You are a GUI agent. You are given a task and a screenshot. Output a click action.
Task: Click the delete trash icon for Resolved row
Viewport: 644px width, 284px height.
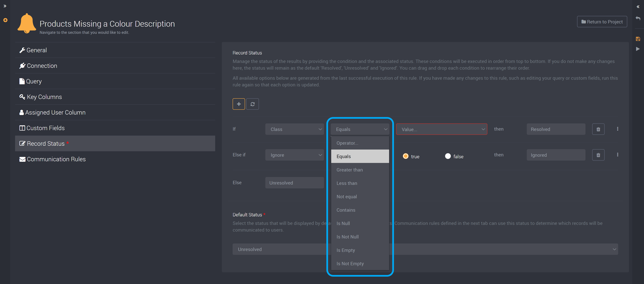pyautogui.click(x=598, y=129)
